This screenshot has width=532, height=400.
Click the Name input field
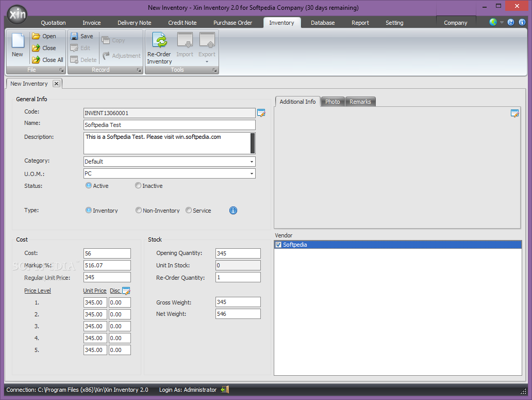(x=169, y=125)
